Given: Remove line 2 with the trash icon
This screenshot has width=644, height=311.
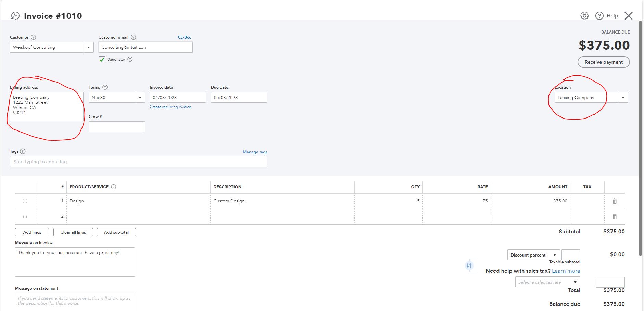Looking at the screenshot, I should [615, 216].
